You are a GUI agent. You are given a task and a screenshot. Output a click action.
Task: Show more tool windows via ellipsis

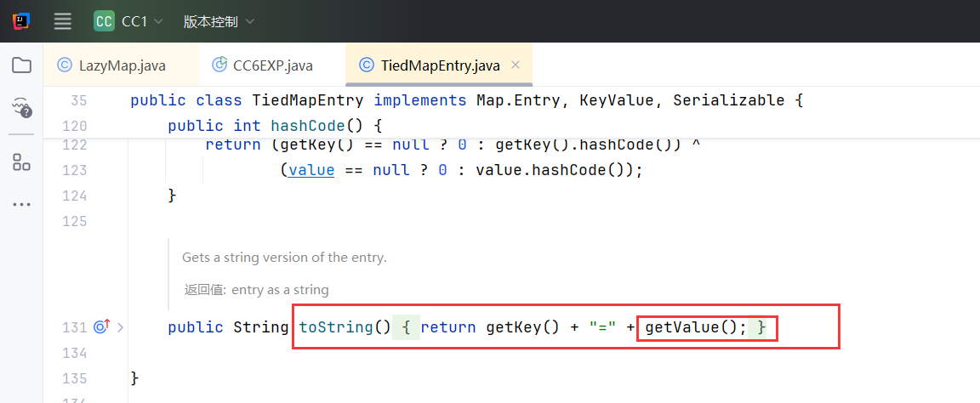pyautogui.click(x=21, y=205)
